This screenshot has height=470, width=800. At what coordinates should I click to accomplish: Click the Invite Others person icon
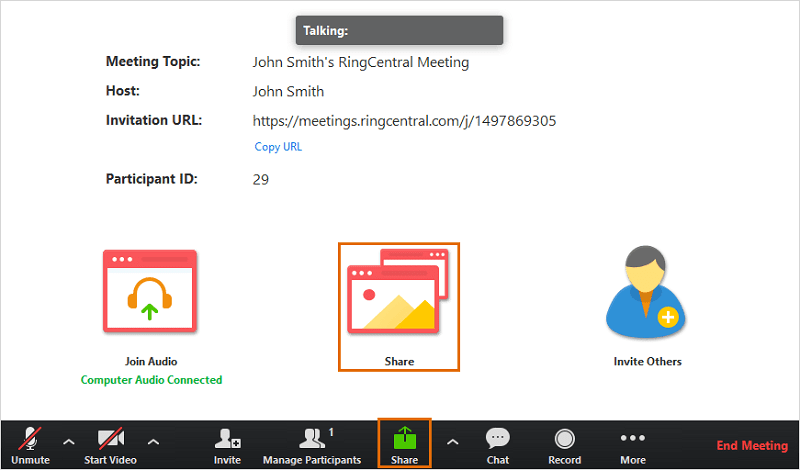coord(646,291)
